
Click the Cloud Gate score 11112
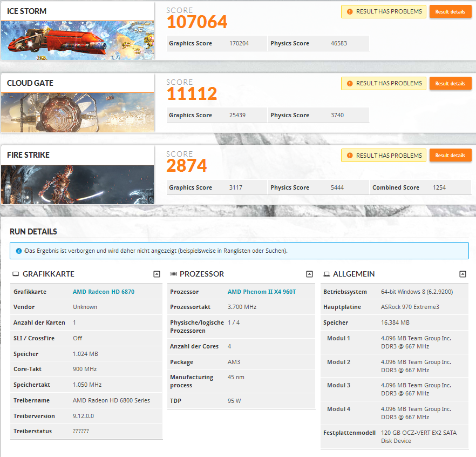[192, 93]
